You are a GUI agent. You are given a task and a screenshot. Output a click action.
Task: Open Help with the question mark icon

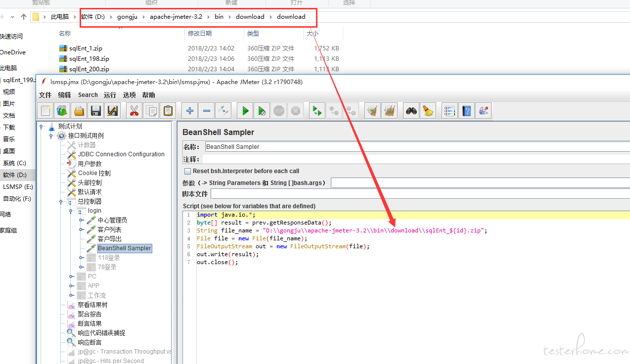pos(466,111)
